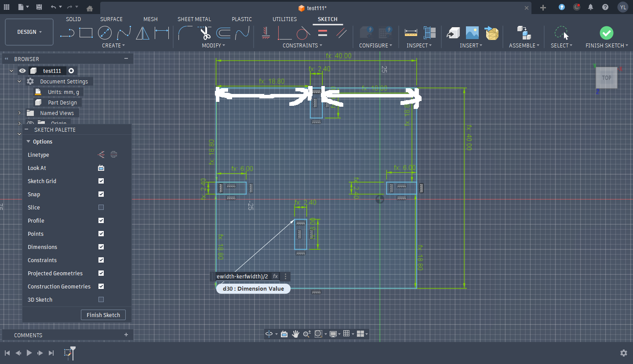Activate the Trim scissors tool

coord(204,33)
